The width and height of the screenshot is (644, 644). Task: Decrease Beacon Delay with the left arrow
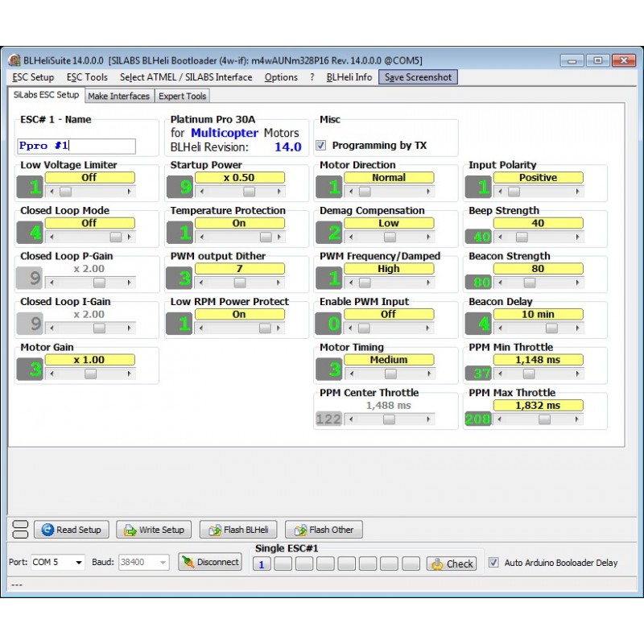pyautogui.click(x=500, y=328)
